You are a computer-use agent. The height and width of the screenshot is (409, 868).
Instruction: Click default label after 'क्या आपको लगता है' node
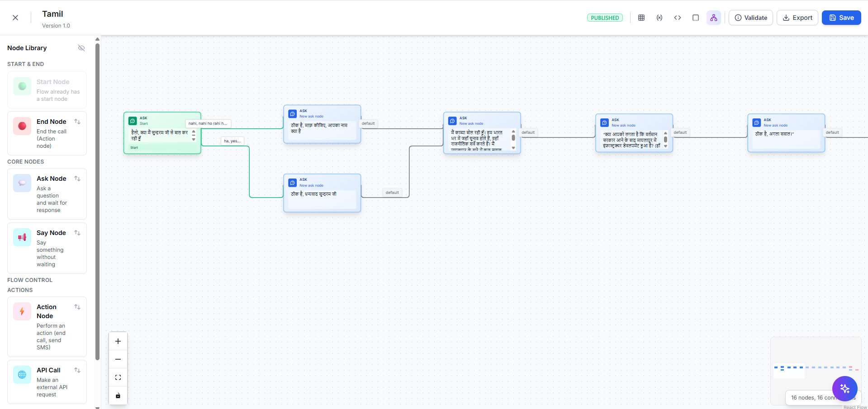[680, 132]
